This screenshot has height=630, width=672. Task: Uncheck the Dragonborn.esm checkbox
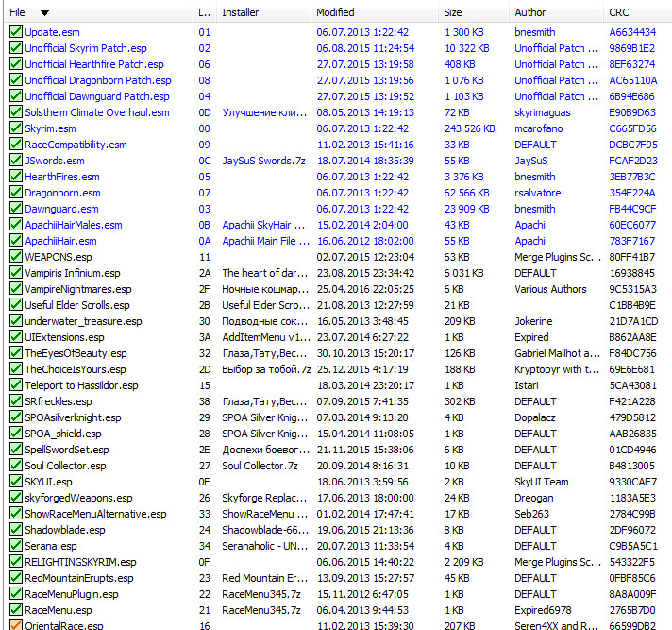coord(16,193)
